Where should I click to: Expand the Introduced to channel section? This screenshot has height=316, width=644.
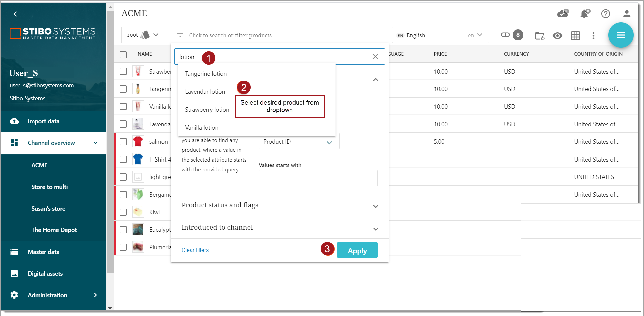[376, 229]
